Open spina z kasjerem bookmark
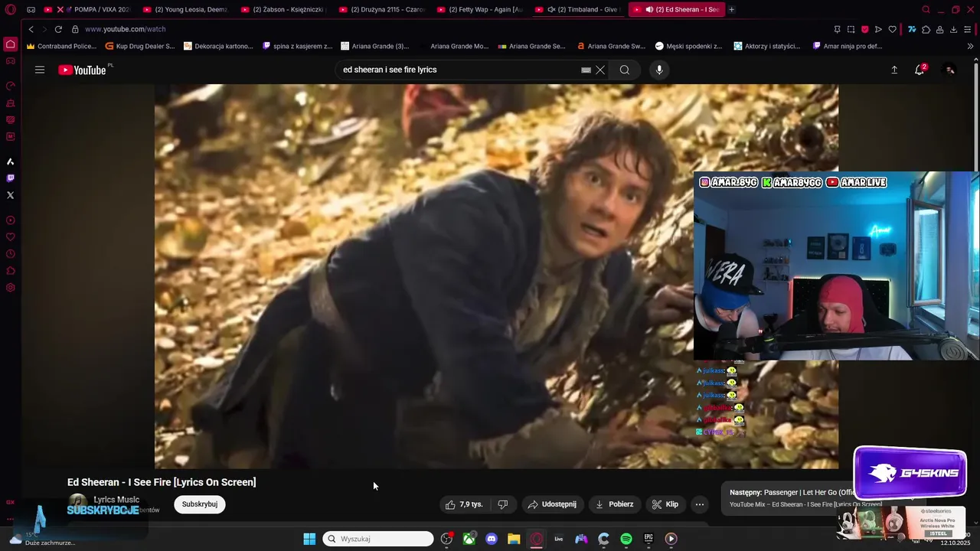 (x=297, y=46)
